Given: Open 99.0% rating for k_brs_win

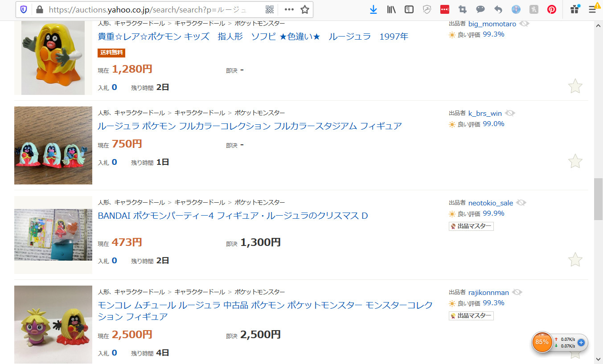Looking at the screenshot, I should pos(494,124).
